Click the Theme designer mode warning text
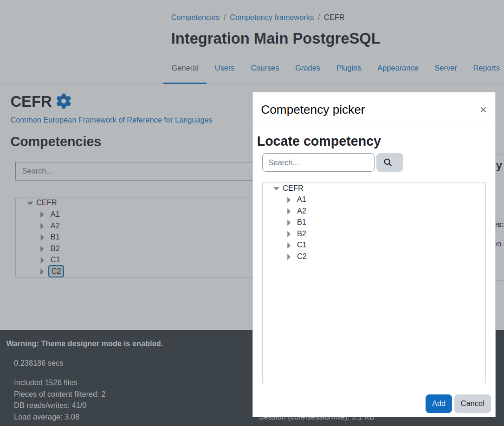 [84, 344]
